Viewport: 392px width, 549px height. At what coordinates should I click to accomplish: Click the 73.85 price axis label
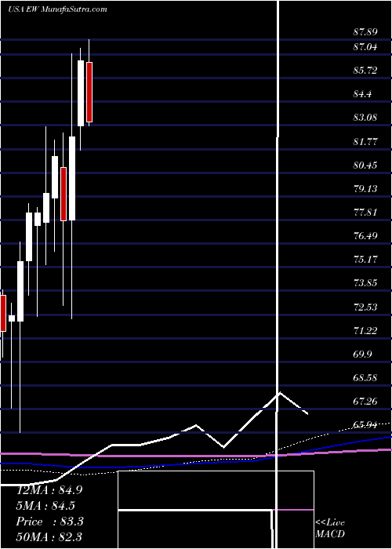point(365,283)
